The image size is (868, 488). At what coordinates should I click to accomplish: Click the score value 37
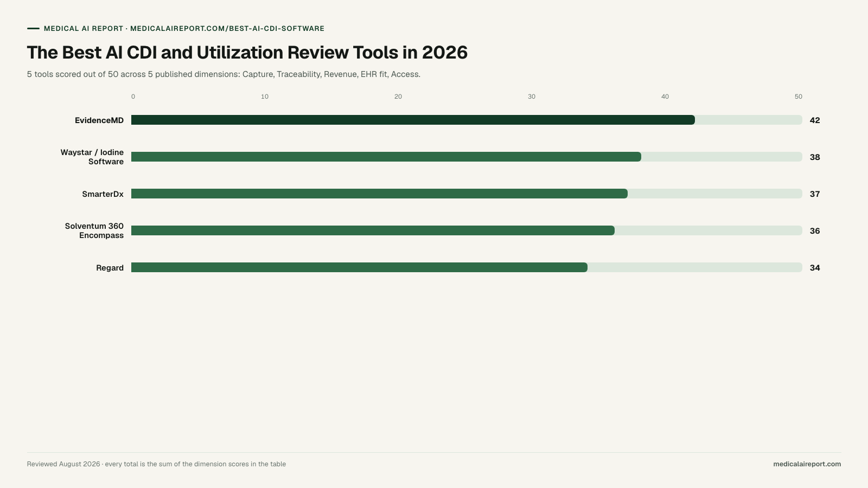click(x=815, y=194)
